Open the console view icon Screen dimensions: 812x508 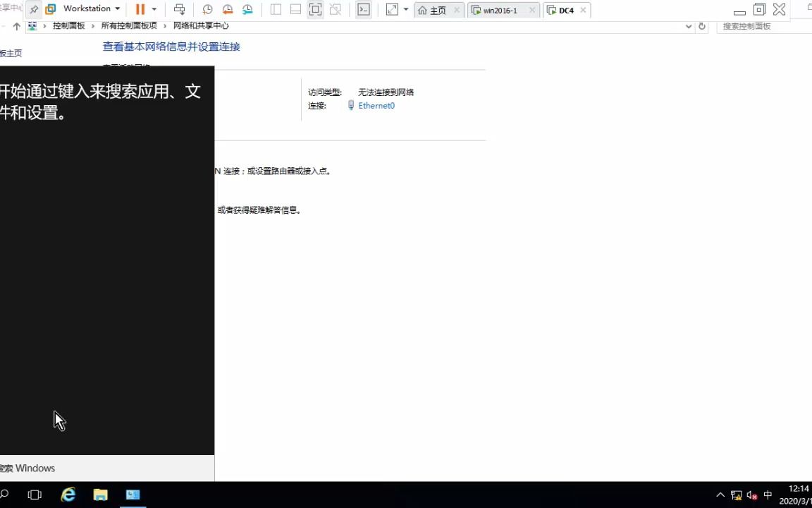coord(364,9)
